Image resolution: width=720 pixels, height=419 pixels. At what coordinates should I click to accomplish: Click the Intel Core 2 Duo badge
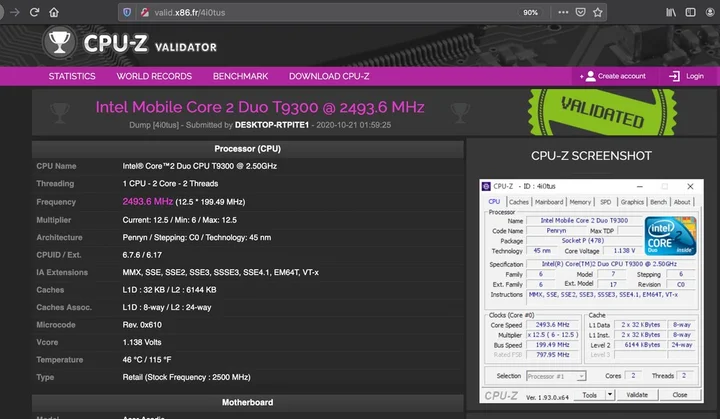[670, 236]
